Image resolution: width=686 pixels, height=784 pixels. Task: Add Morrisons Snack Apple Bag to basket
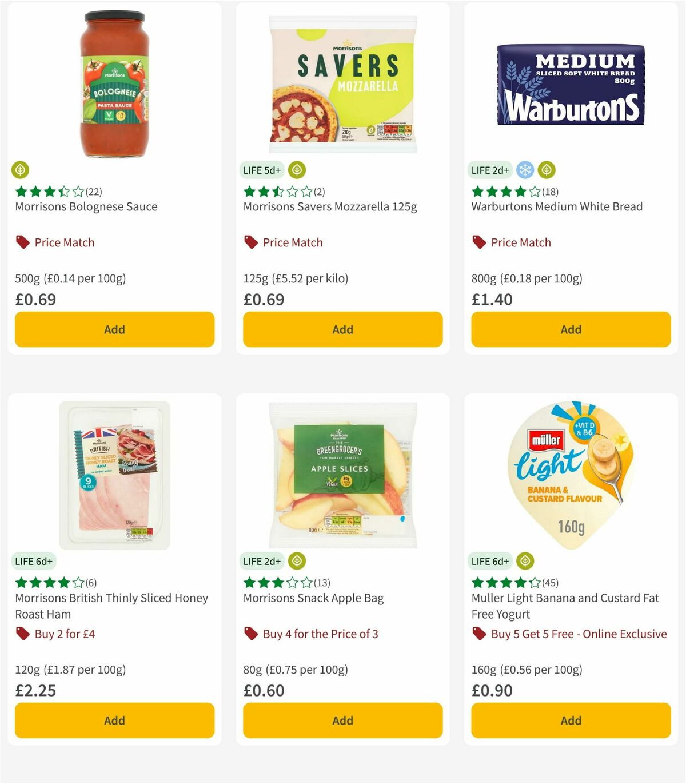342,720
